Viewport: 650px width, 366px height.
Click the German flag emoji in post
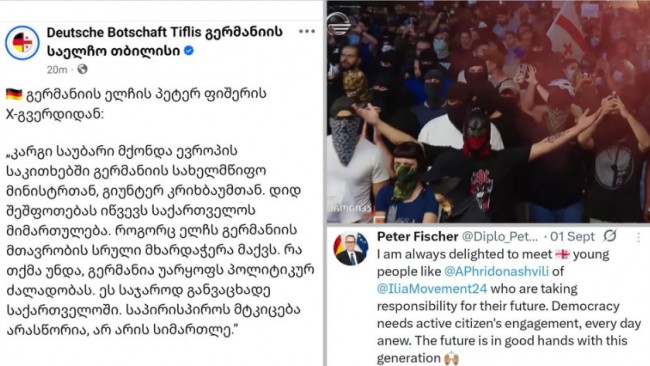point(14,95)
